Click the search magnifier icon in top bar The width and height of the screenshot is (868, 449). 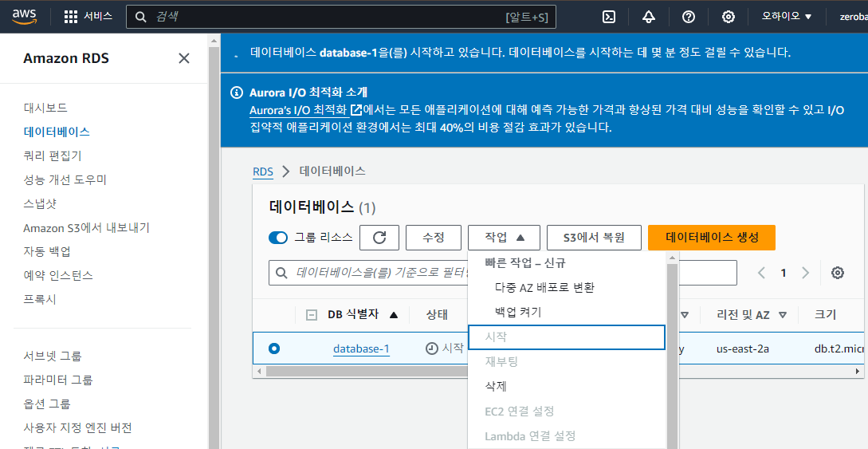coord(140,18)
